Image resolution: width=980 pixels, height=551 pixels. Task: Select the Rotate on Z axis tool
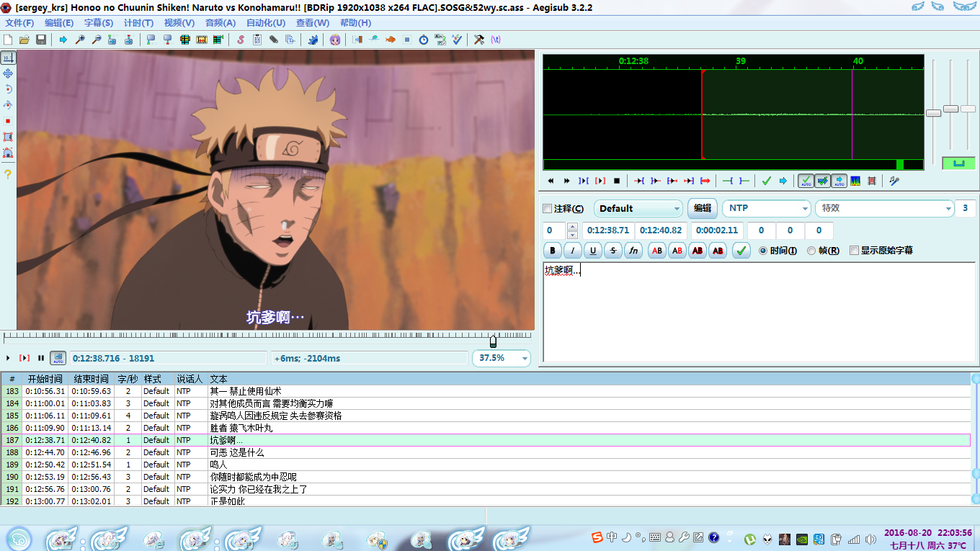[x=8, y=89]
